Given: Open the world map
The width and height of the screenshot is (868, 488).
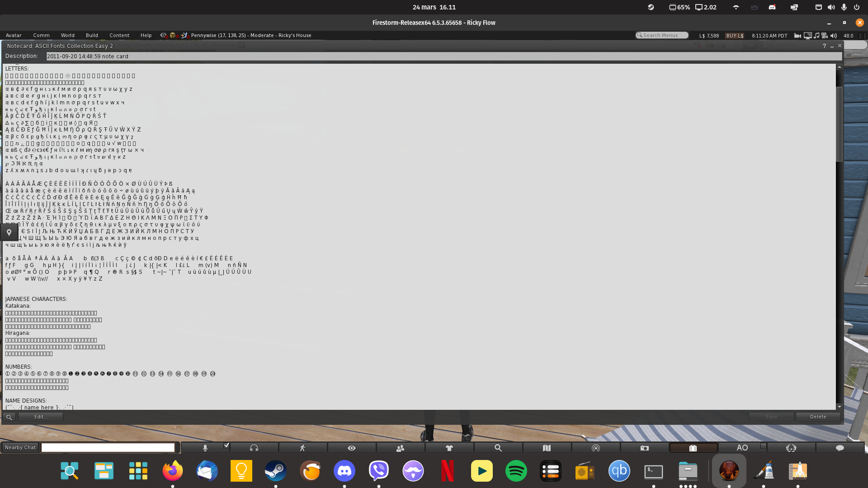Looking at the screenshot, I should [547, 447].
